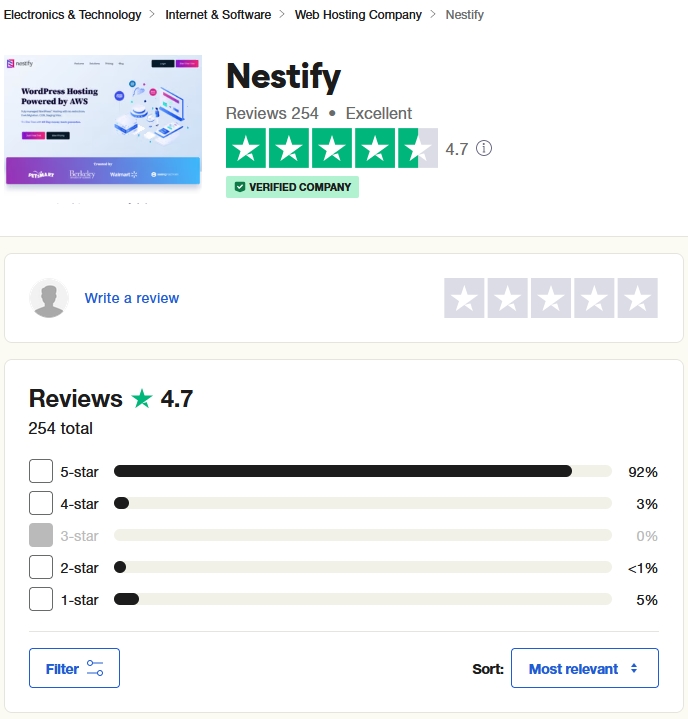
Task: Click the TrustScore info icon beside 4.7
Action: (484, 149)
